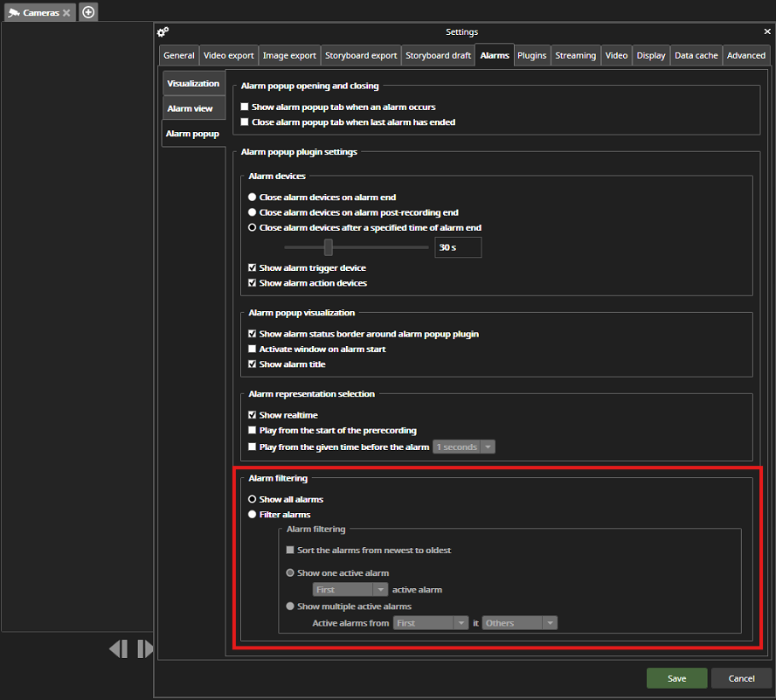Select the Alarm view side tab
Screen dimensions: 776x700
193,108
